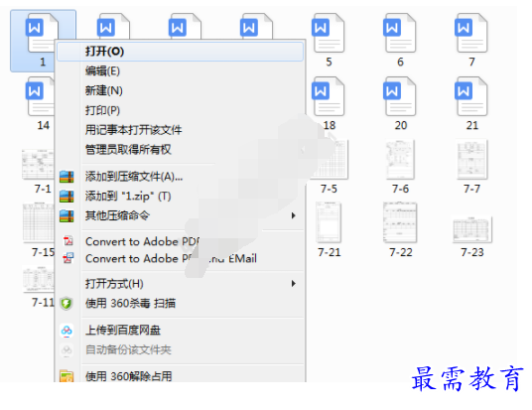The height and width of the screenshot is (410, 532).
Task: Choose 管理员取得所有权 menu entry
Action: pos(181,150)
